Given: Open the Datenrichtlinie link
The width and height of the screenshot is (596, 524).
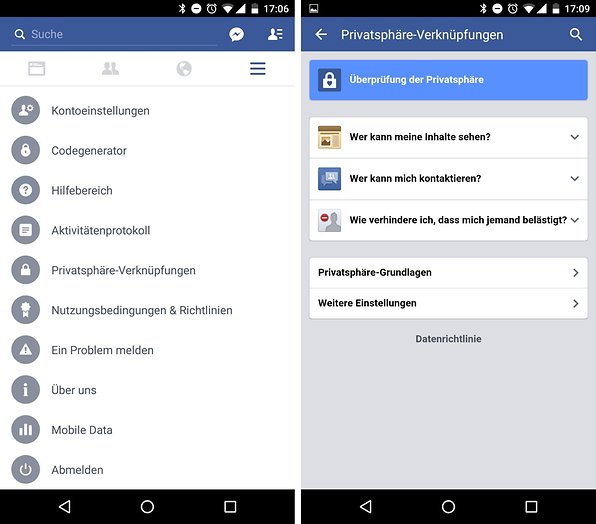Looking at the screenshot, I should [x=448, y=339].
